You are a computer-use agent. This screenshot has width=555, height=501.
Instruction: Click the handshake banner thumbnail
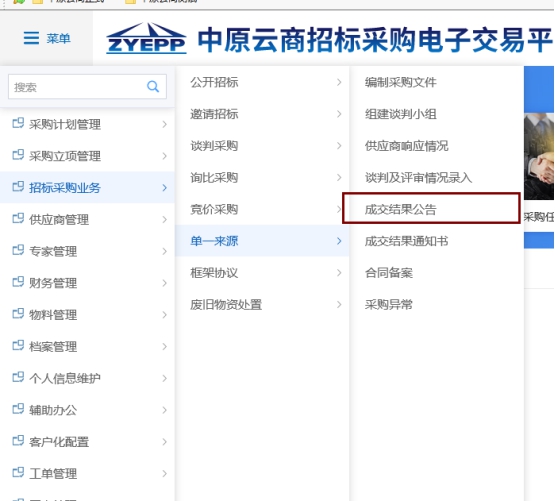539,156
